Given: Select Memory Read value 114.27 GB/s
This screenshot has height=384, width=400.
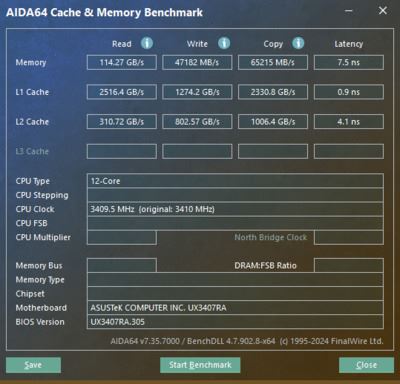Looking at the screenshot, I should point(122,62).
